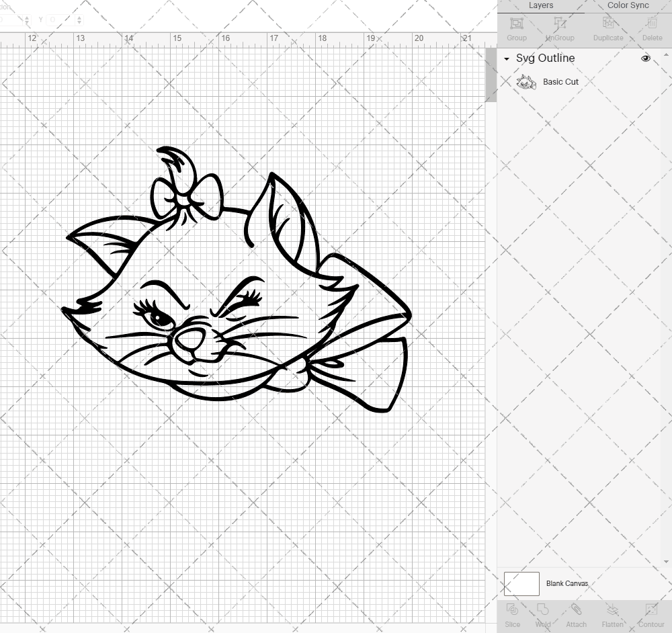Click the Flatten tool icon

[612, 610]
